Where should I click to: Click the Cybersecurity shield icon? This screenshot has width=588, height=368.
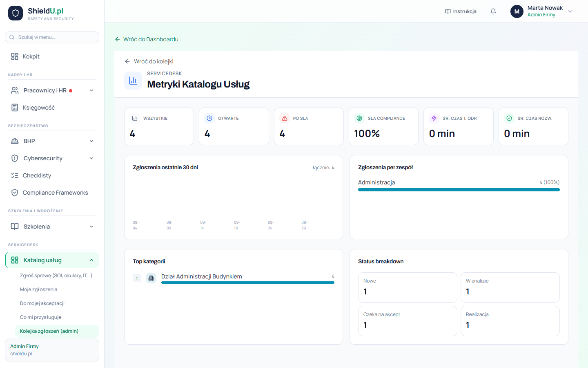coord(15,158)
